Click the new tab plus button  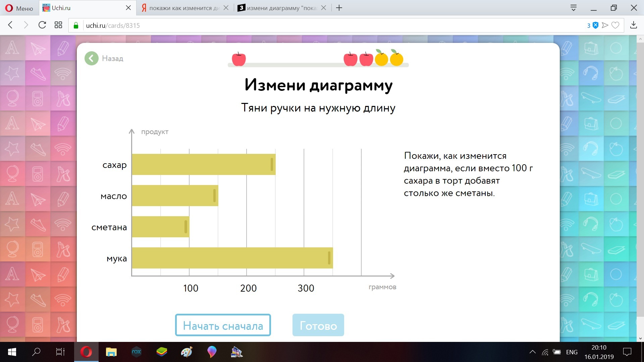pyautogui.click(x=339, y=8)
